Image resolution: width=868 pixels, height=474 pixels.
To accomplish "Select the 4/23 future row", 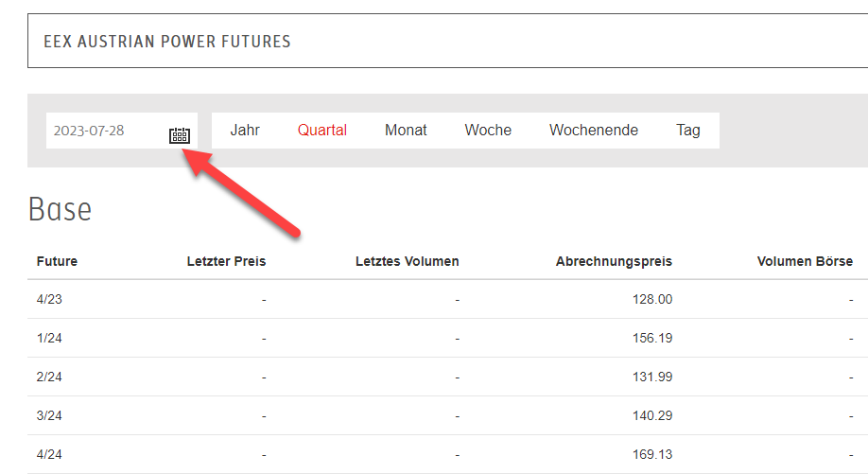I will click(447, 299).
